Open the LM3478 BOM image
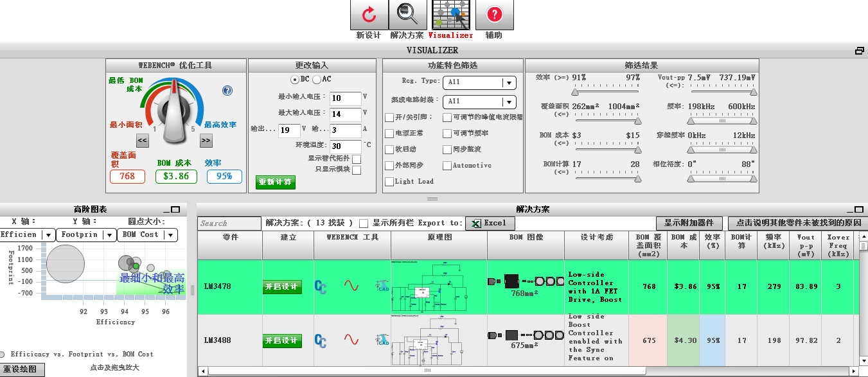 tap(526, 281)
